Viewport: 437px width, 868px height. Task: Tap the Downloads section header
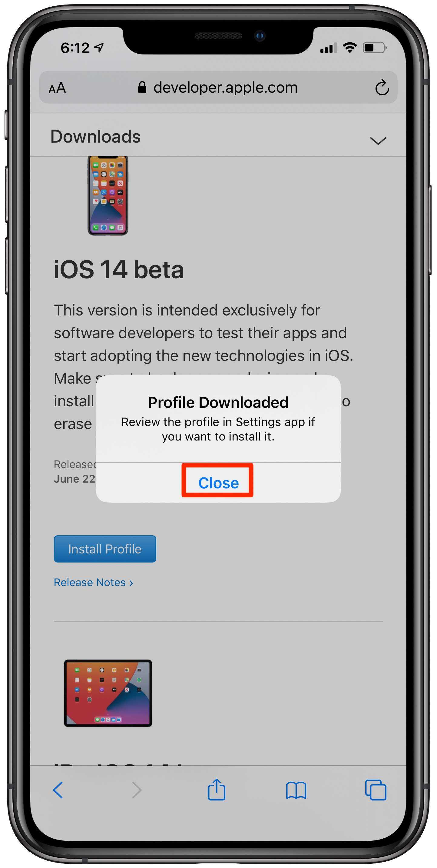click(x=95, y=137)
